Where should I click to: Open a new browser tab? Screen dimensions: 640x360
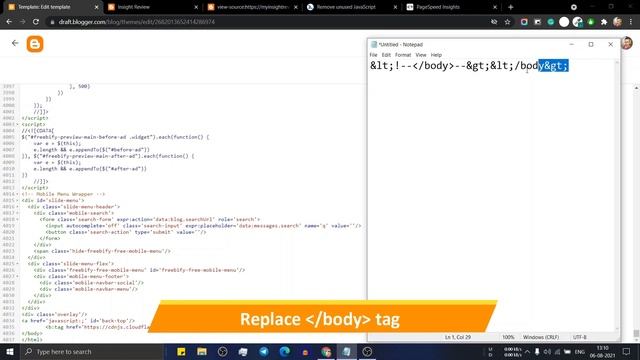(510, 7)
